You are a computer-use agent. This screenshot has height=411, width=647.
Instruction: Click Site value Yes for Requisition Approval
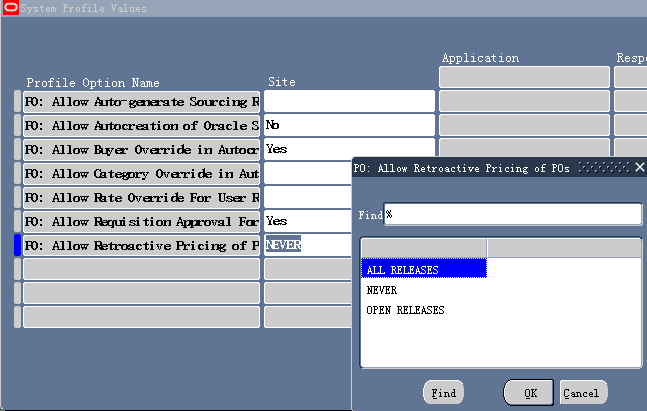[x=308, y=221]
